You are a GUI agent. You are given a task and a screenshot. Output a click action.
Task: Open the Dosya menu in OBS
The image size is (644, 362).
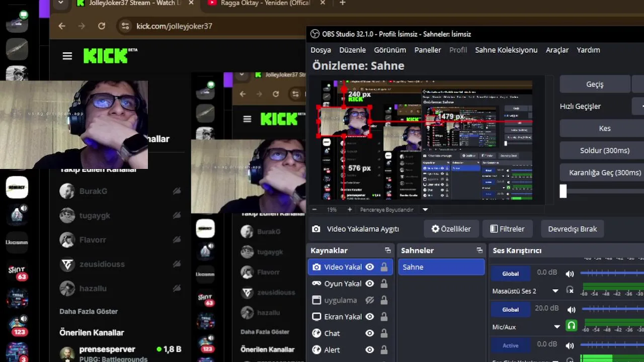point(320,50)
